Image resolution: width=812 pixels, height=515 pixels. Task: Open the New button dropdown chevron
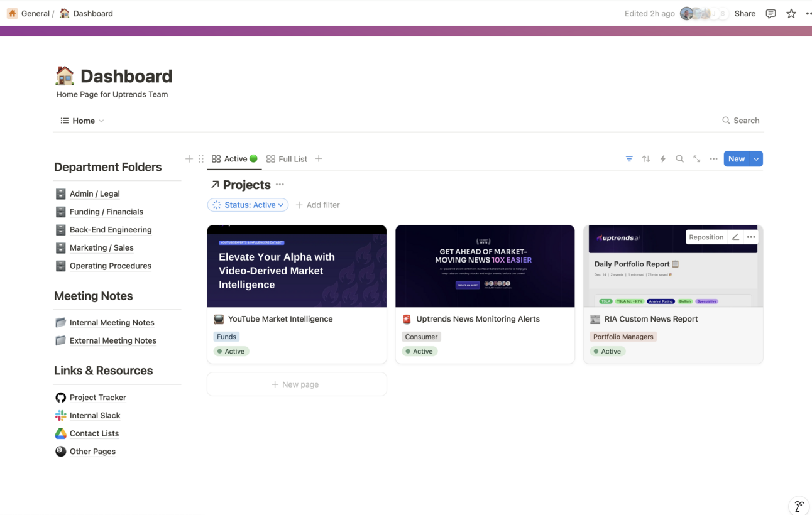755,159
